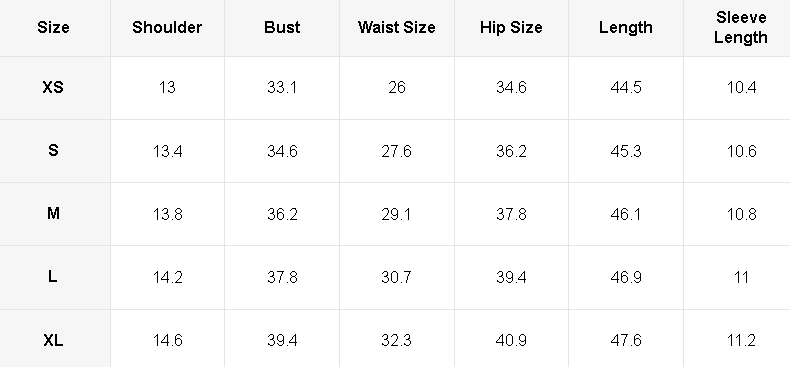The height and width of the screenshot is (367, 790).
Task: Select the Length column header
Action: tap(626, 27)
